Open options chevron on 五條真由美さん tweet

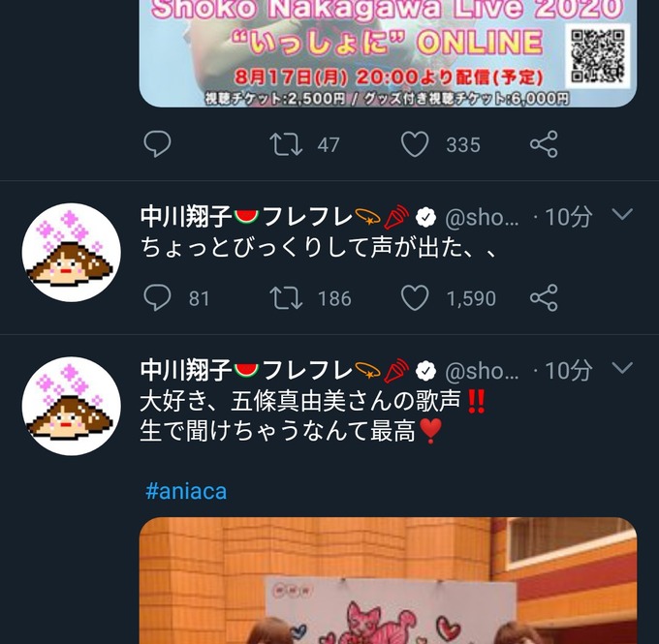[x=622, y=368]
